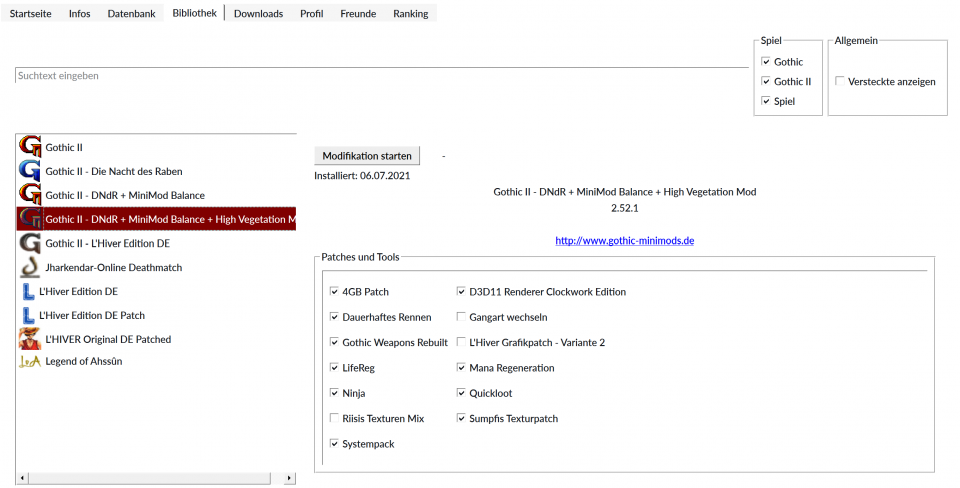Select "Gothic II - Die Nacht des Raben"
Viewport: 960px width, 488px height.
(156, 171)
